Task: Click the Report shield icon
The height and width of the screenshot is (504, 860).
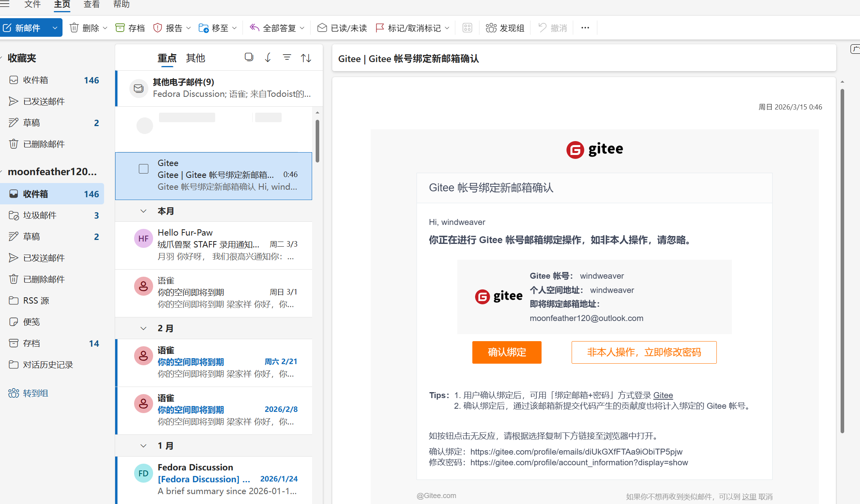Action: (x=157, y=28)
